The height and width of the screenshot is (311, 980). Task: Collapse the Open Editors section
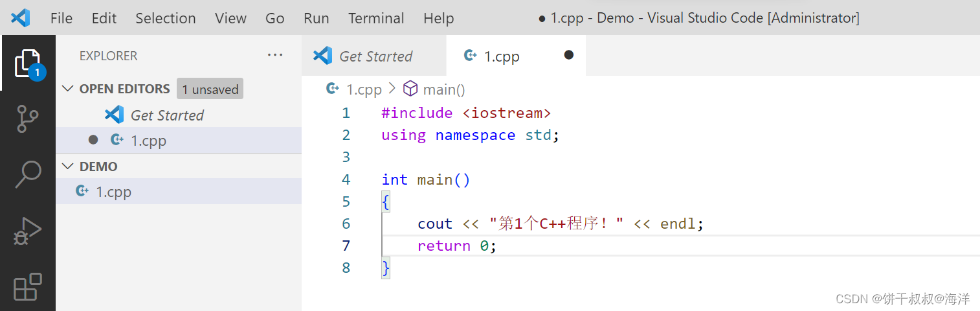(68, 89)
